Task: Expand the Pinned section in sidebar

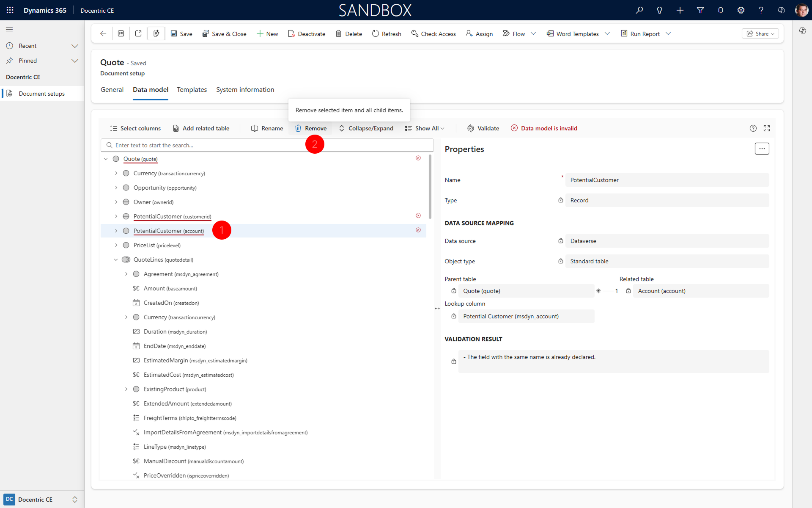Action: point(75,61)
